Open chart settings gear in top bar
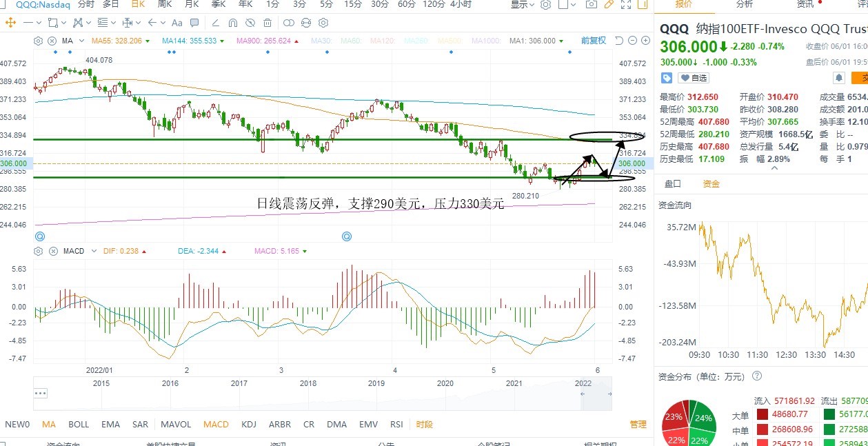This screenshot has height=446, width=868. [x=545, y=5]
